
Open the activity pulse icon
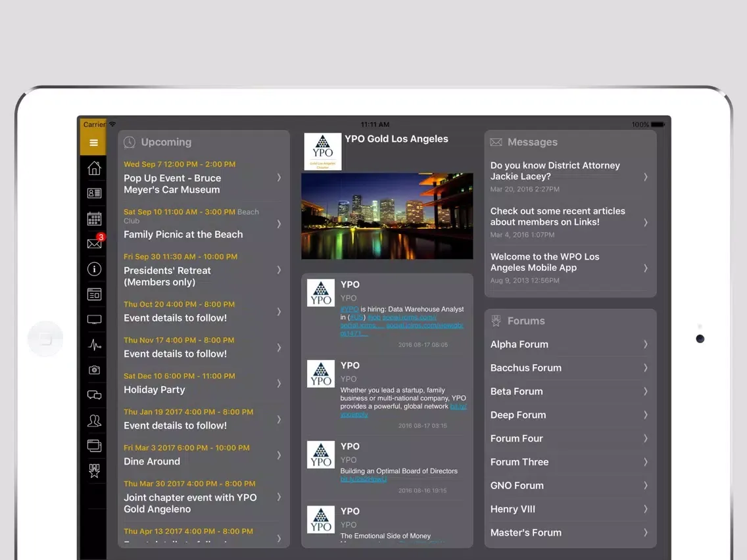pos(94,345)
